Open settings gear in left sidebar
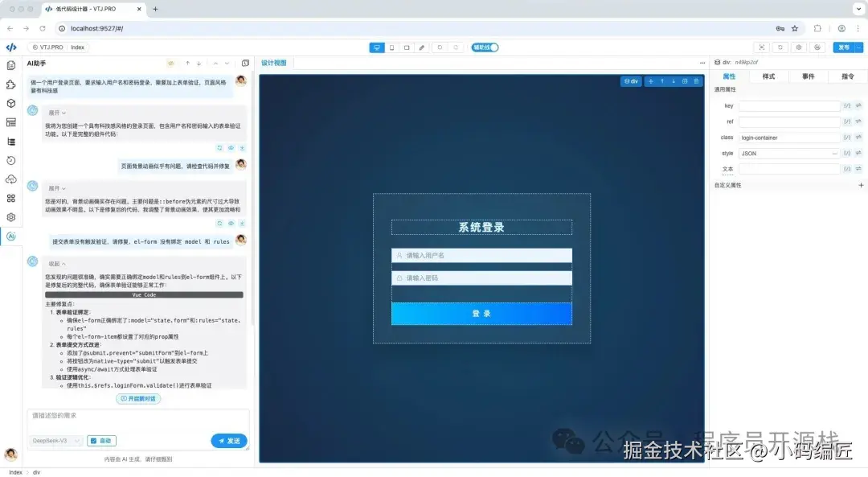 (x=11, y=216)
